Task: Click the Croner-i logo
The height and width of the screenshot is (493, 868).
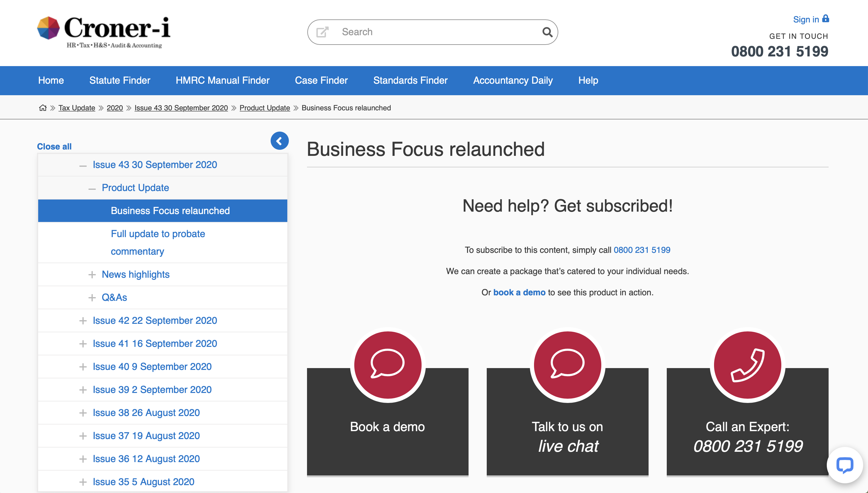Action: point(104,32)
